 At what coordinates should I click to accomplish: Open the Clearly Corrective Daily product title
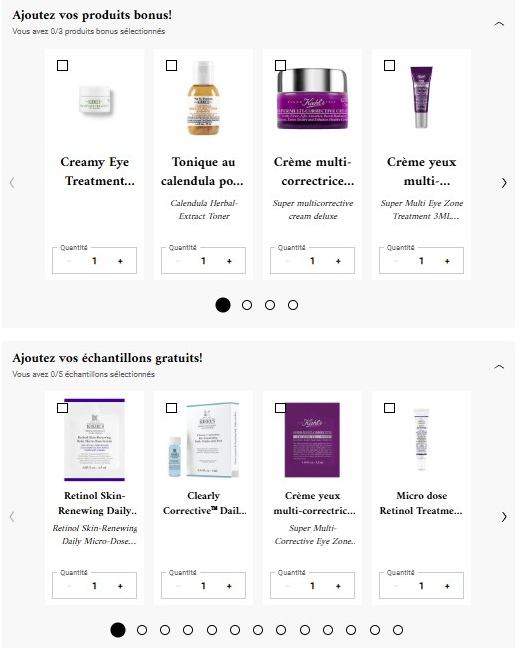[204, 503]
